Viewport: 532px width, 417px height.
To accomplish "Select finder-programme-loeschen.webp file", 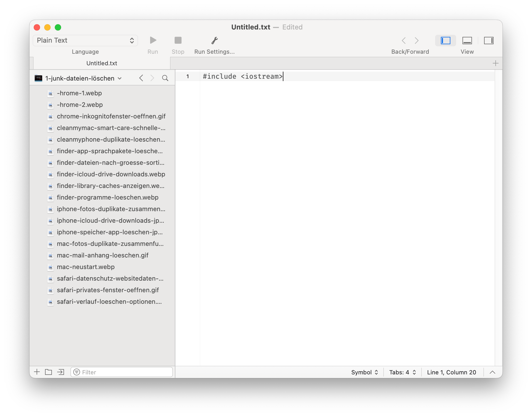I will [107, 197].
